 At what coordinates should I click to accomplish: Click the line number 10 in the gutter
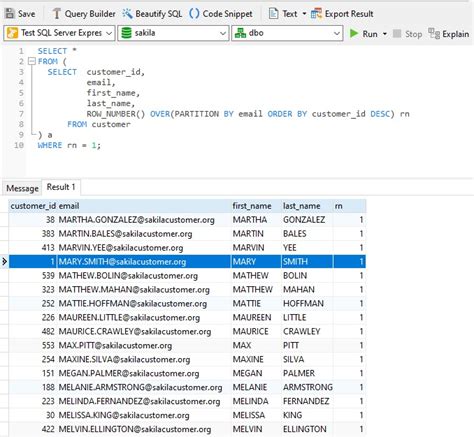[x=19, y=145]
